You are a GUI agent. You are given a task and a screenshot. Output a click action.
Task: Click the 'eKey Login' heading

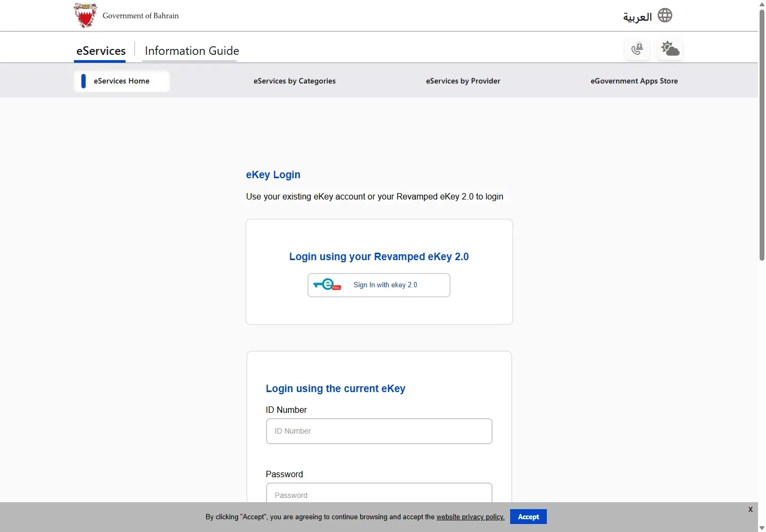273,174
